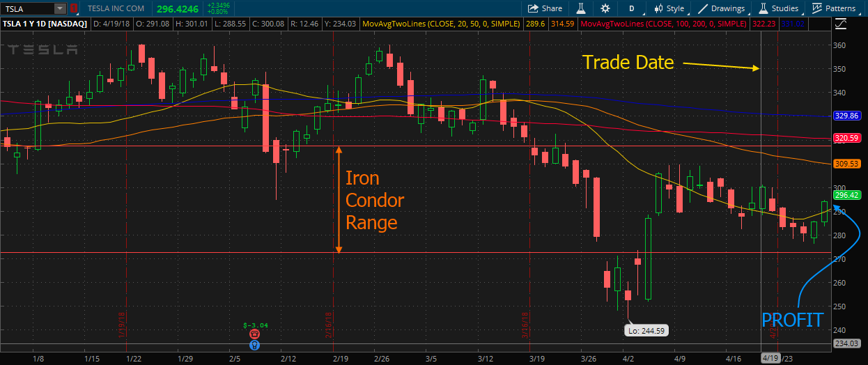
Task: Click the orange 309.53 price axis bubble
Action: pos(846,164)
